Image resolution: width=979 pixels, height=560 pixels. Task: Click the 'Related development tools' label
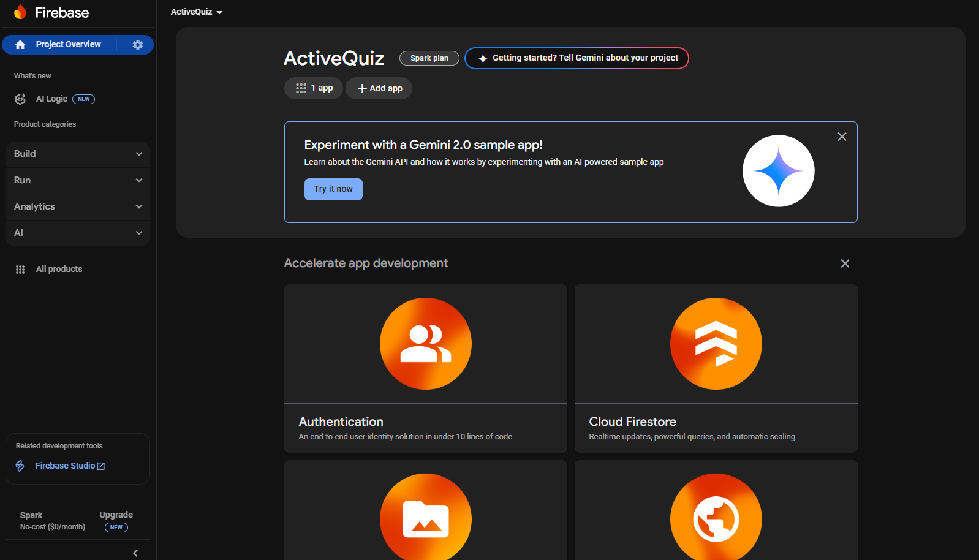[59, 446]
